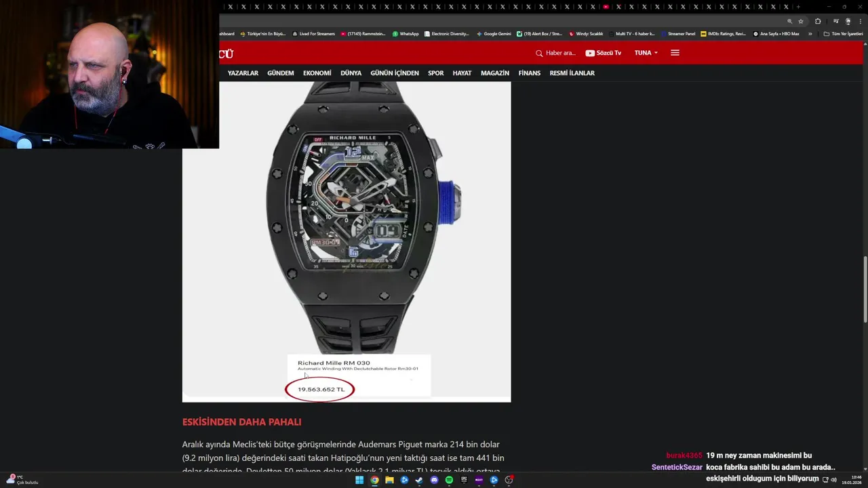
Task: Open the WhatsApp bookmark
Action: pos(406,34)
